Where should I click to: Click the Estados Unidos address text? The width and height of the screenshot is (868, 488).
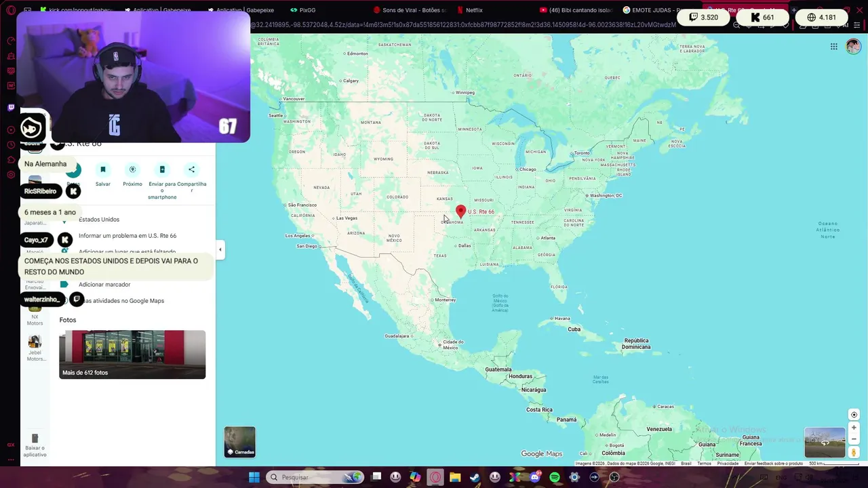99,220
